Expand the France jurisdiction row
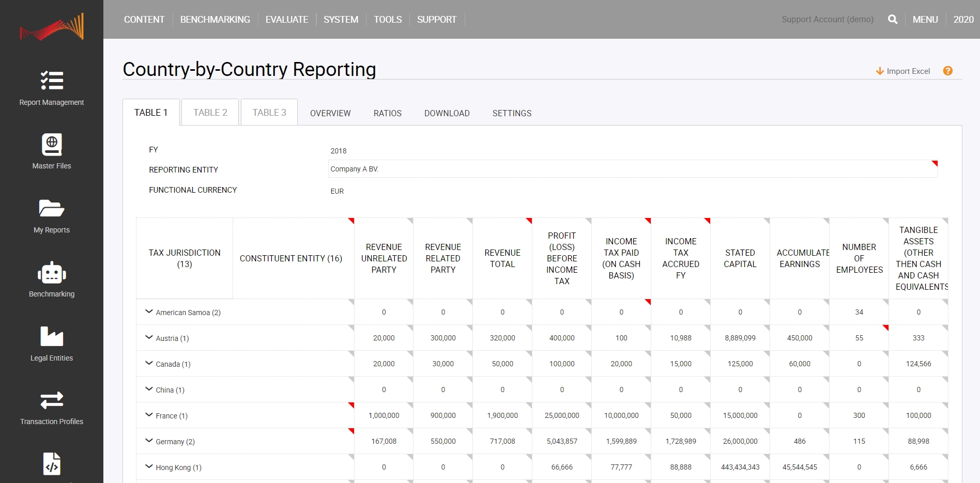 pyautogui.click(x=149, y=415)
